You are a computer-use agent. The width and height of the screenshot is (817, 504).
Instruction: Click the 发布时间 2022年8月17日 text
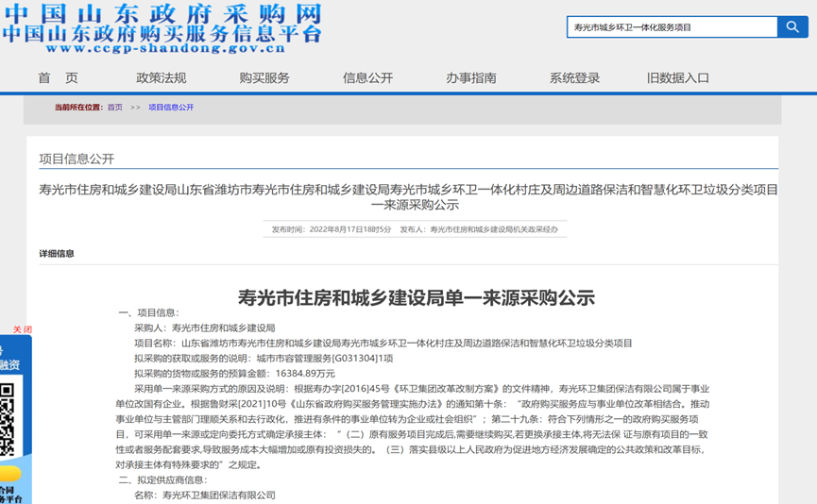[x=332, y=229]
